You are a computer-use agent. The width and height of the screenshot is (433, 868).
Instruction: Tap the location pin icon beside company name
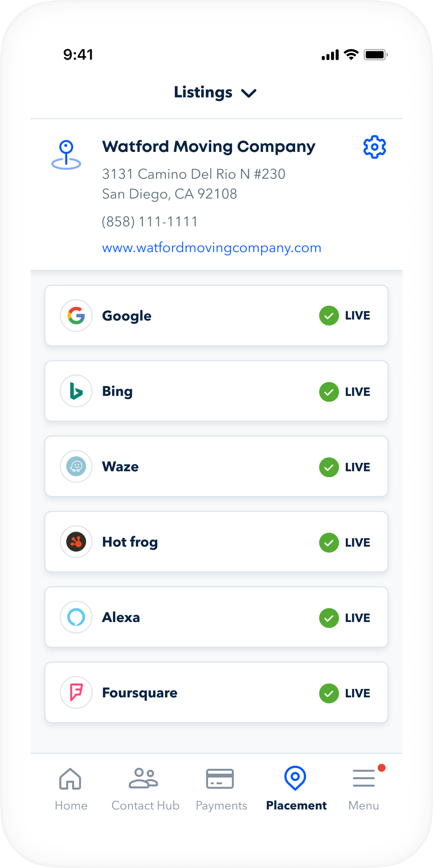(66, 155)
